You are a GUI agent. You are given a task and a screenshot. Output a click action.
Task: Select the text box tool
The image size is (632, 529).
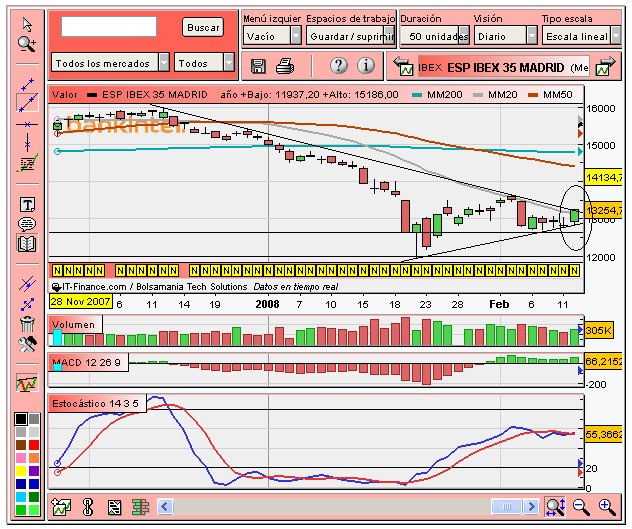tap(27, 205)
